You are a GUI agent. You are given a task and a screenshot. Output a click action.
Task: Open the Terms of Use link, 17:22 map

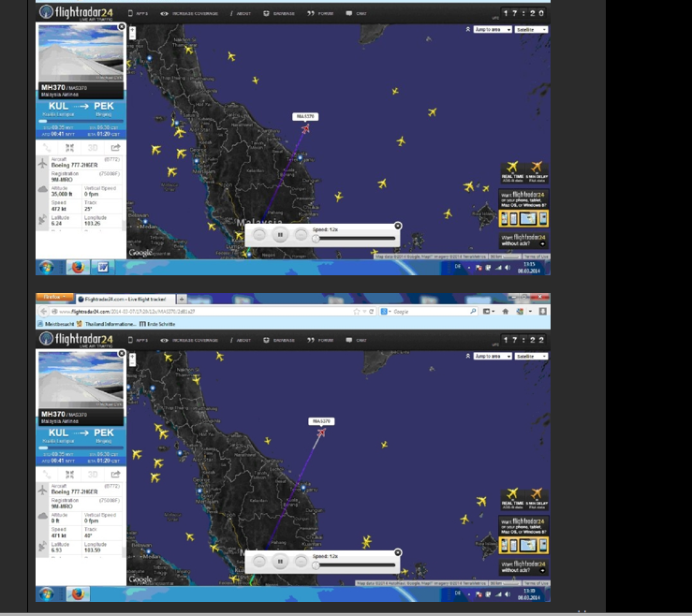pos(537,583)
